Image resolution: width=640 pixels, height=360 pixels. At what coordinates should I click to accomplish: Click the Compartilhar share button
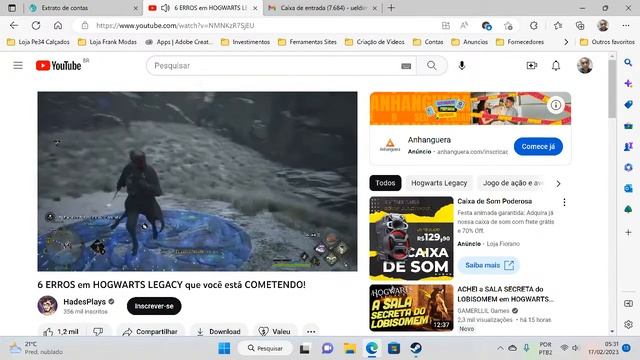pyautogui.click(x=151, y=331)
